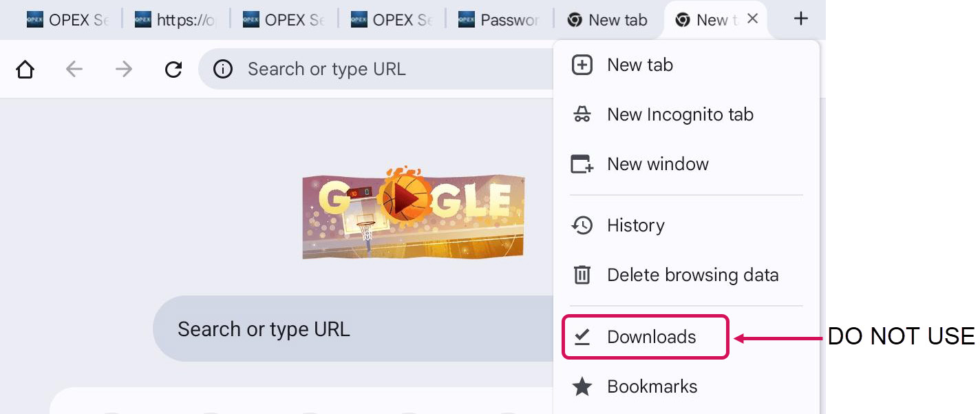Switch to the first OPEX tab
Image resolution: width=980 pixels, height=414 pixels.
pyautogui.click(x=67, y=20)
